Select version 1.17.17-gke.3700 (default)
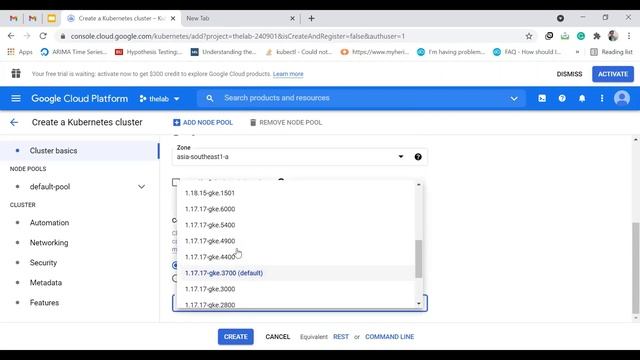Viewport: 640px width, 360px height. 296,273
